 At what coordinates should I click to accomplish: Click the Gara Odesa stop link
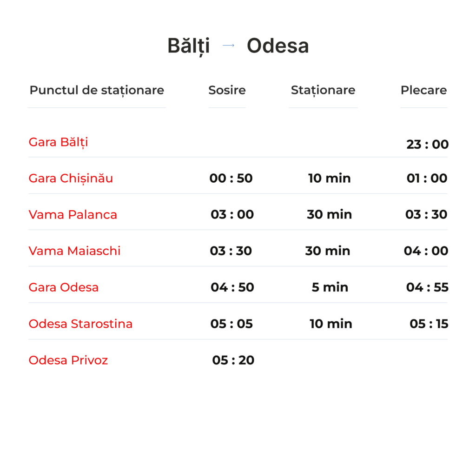point(64,287)
